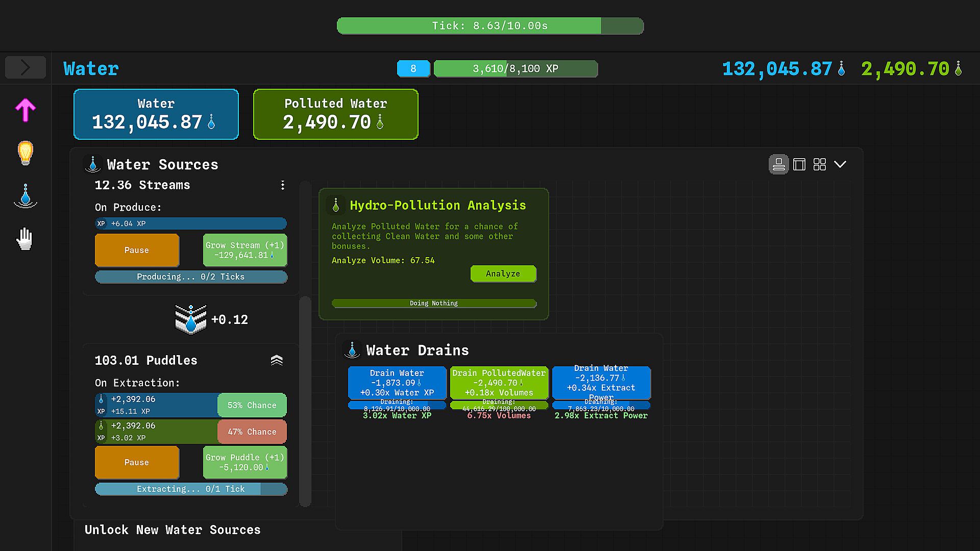Viewport: 980px width, 551px height.
Task: Open the lightbulb ideas sidebar icon
Action: (25, 153)
